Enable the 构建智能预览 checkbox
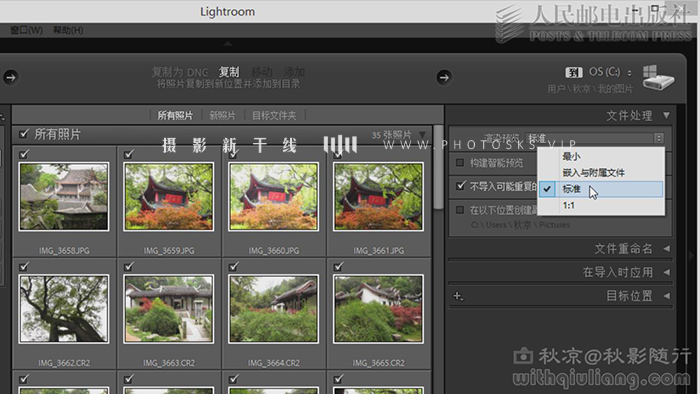The image size is (700, 394). [x=460, y=163]
